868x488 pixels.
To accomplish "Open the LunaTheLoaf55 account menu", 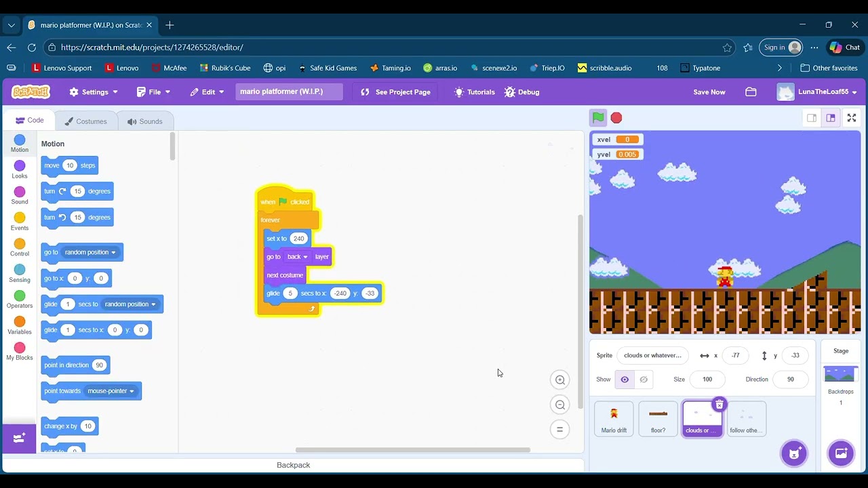I will pos(817,92).
